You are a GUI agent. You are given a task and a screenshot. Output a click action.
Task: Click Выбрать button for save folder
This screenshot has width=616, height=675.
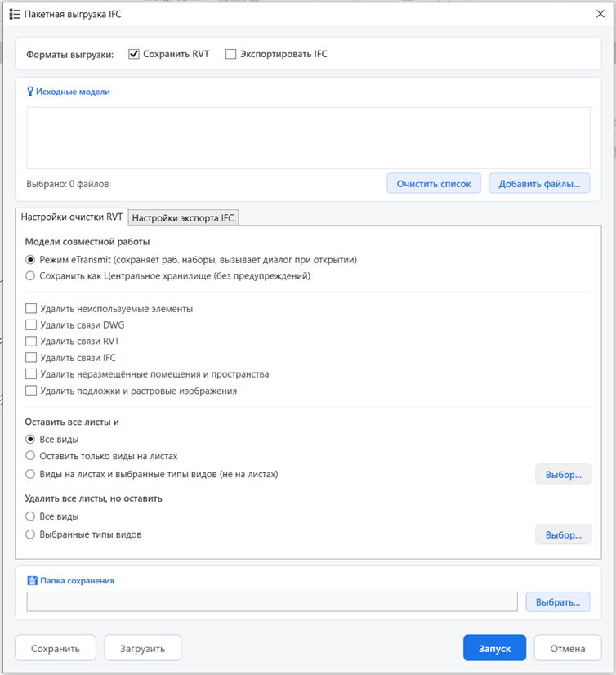click(x=558, y=601)
